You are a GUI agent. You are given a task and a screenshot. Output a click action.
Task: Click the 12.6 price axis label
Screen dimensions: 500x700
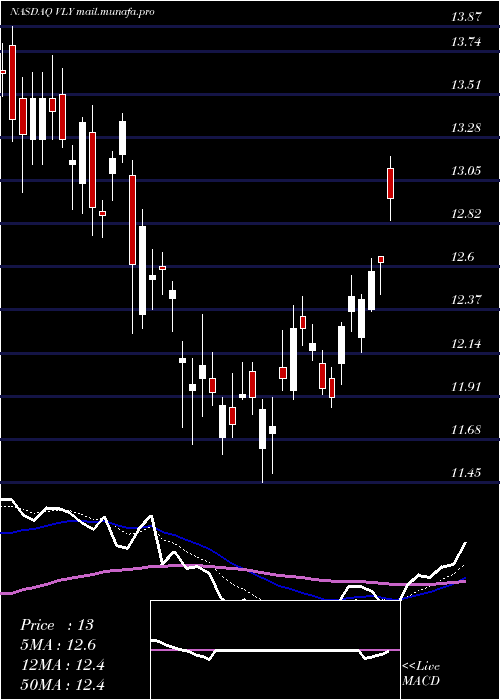pyautogui.click(x=463, y=257)
